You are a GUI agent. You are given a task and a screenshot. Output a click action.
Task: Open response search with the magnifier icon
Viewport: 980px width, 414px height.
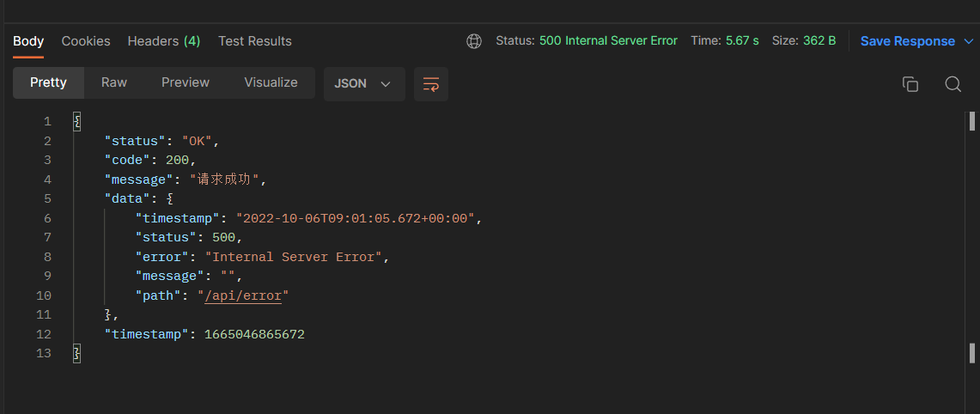[x=953, y=84]
